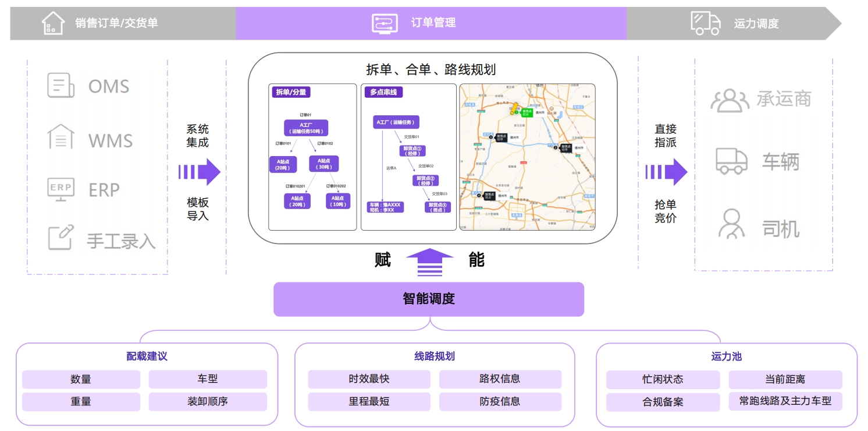The width and height of the screenshot is (868, 431).
Task: Select the 时效最快 option
Action: [369, 379]
